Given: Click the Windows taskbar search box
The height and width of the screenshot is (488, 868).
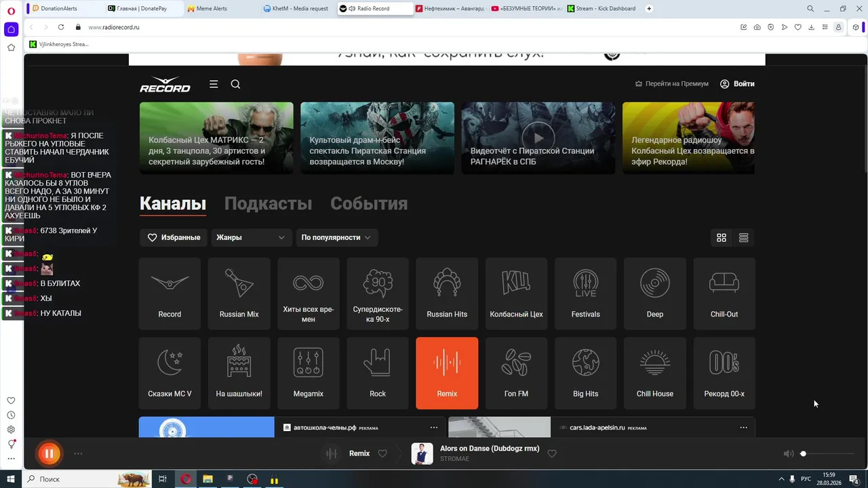Looking at the screenshot, I should pyautogui.click(x=88, y=479).
